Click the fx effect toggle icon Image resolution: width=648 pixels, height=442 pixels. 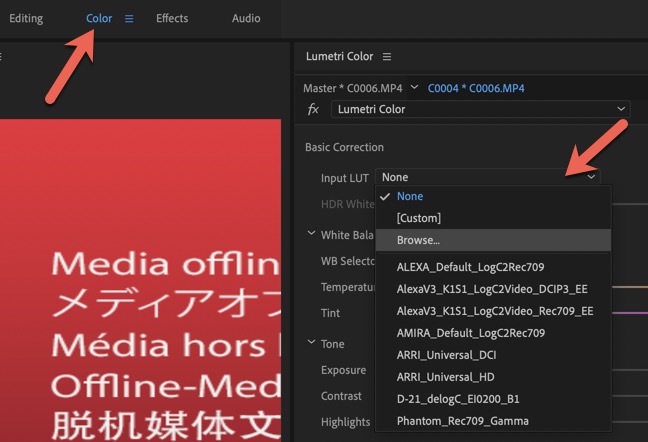coord(313,109)
